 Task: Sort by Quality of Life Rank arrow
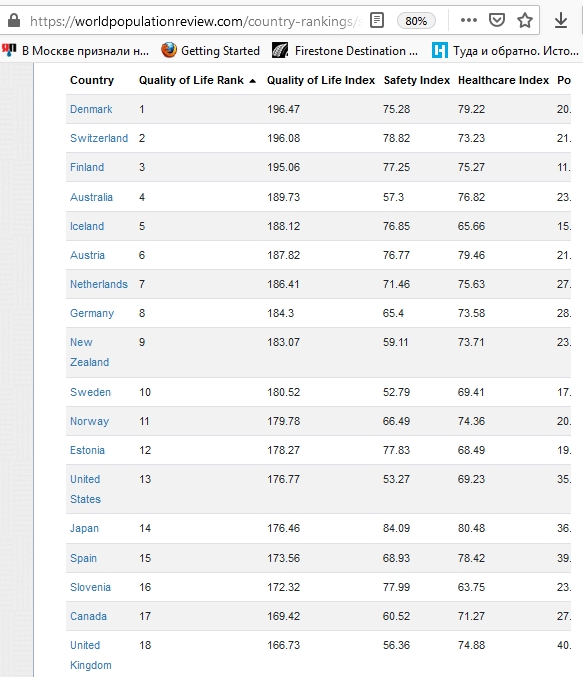(x=253, y=81)
